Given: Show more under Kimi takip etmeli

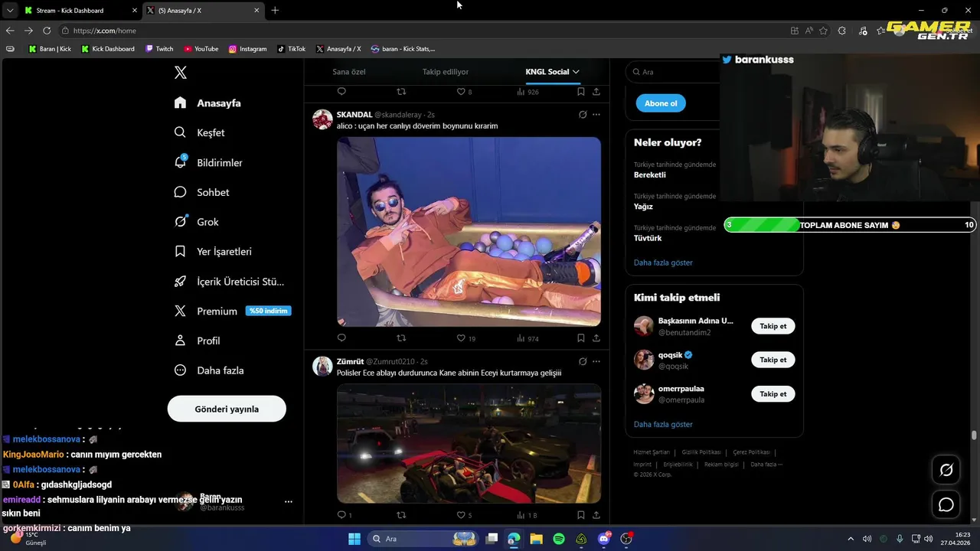Looking at the screenshot, I should [663, 424].
